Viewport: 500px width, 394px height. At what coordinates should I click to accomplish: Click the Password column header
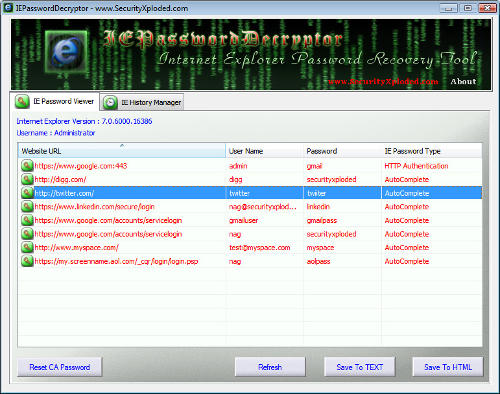click(342, 151)
